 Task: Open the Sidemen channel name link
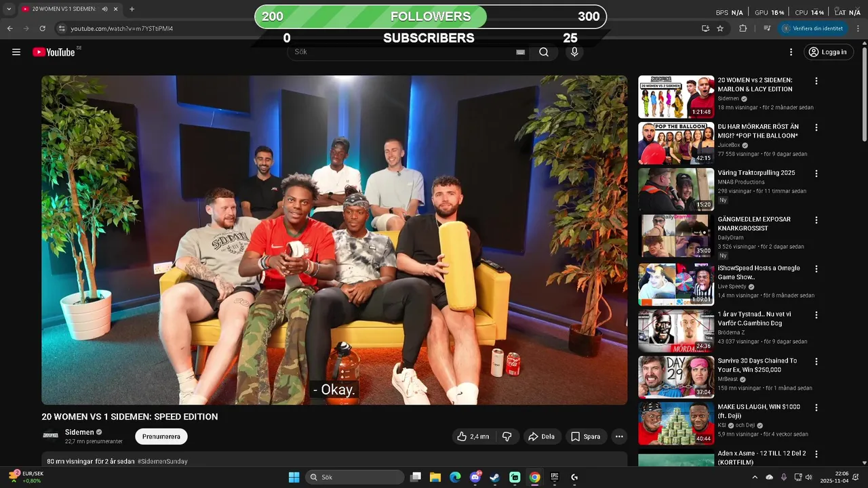pos(79,432)
